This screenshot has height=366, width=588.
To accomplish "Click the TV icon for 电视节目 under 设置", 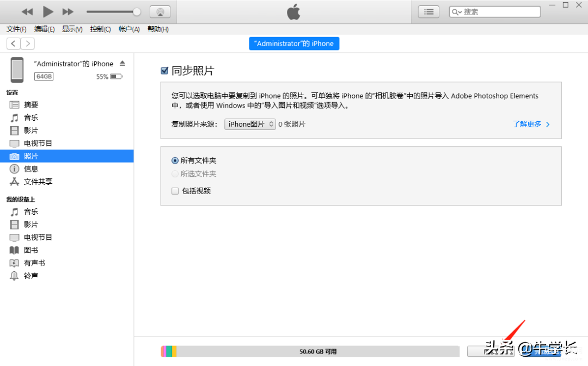I will [x=14, y=144].
